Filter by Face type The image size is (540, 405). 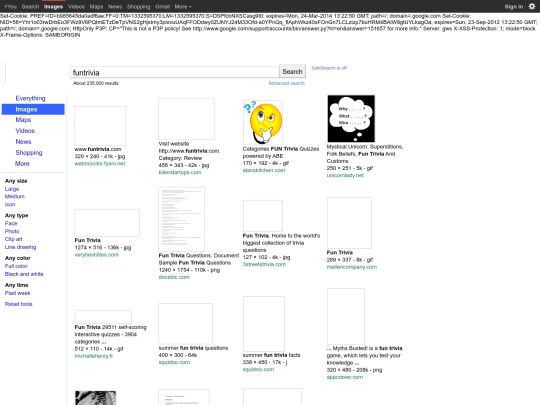coord(11,224)
